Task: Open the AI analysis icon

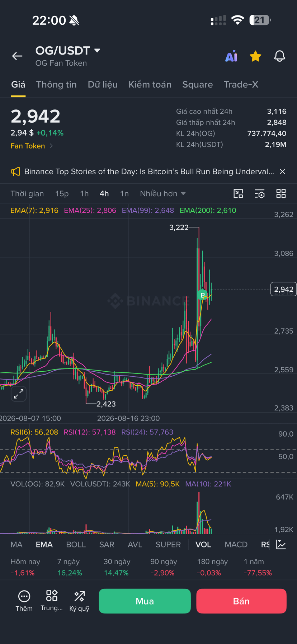Action: click(231, 56)
